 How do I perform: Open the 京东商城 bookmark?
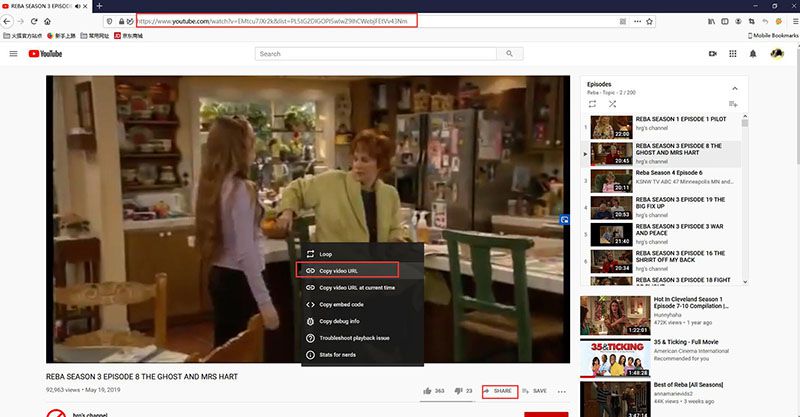click(x=129, y=36)
